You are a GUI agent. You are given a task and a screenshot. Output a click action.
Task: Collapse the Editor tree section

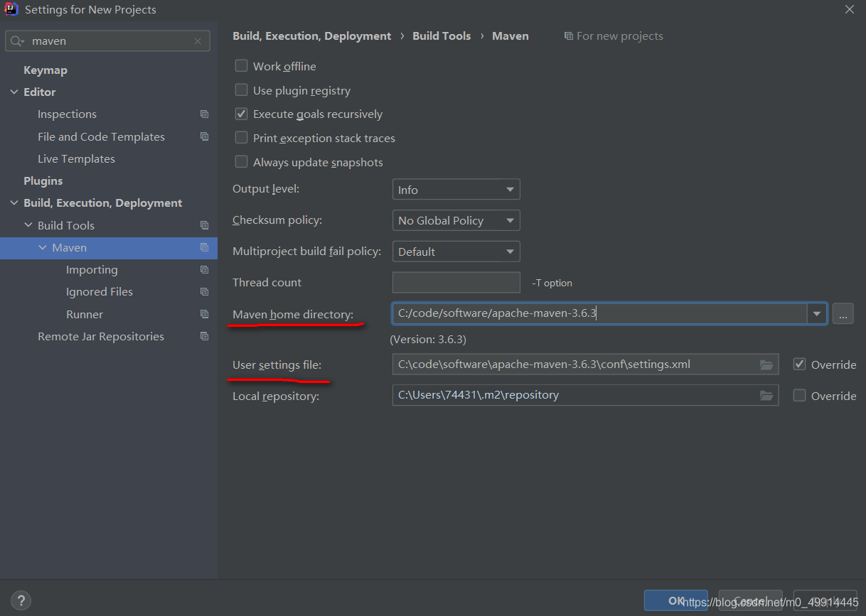(x=14, y=92)
